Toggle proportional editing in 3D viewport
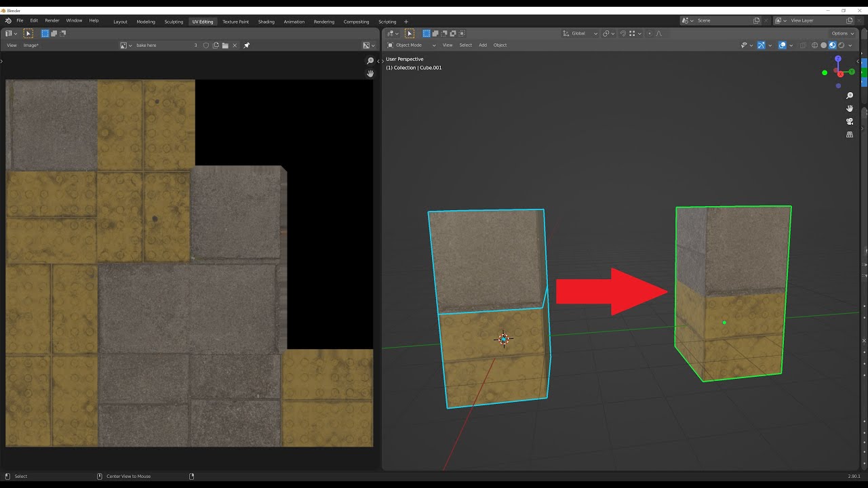The width and height of the screenshot is (868, 488). pyautogui.click(x=650, y=33)
